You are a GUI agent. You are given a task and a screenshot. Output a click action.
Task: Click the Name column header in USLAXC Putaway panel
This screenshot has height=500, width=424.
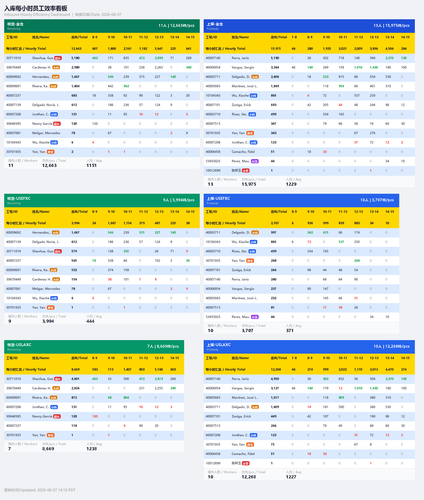tap(240, 358)
